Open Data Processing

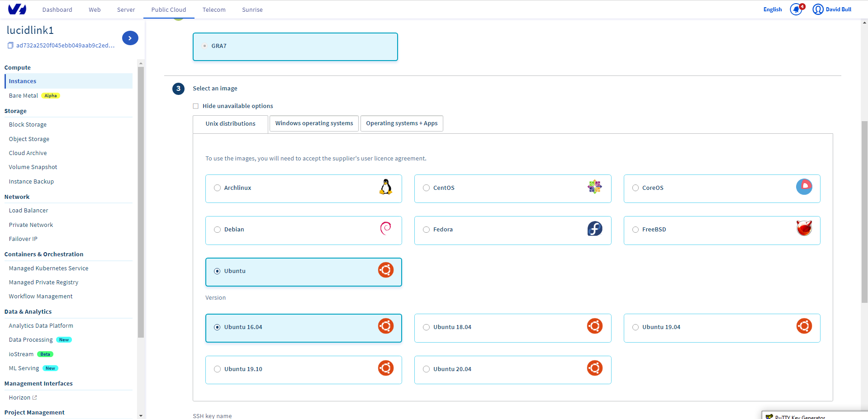point(31,340)
